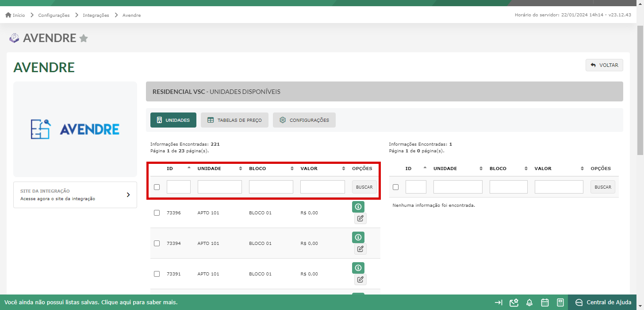
Task: Focus the ID filter field in right table
Action: (x=416, y=187)
